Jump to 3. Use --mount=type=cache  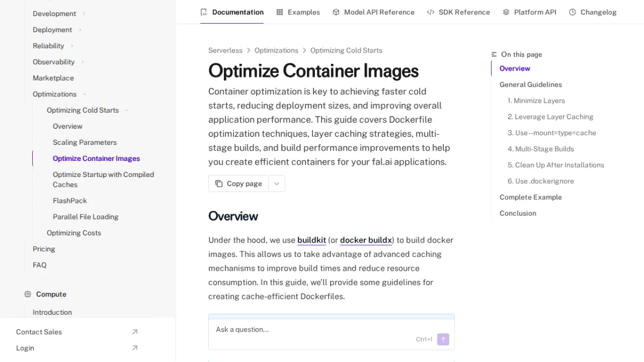(x=552, y=132)
